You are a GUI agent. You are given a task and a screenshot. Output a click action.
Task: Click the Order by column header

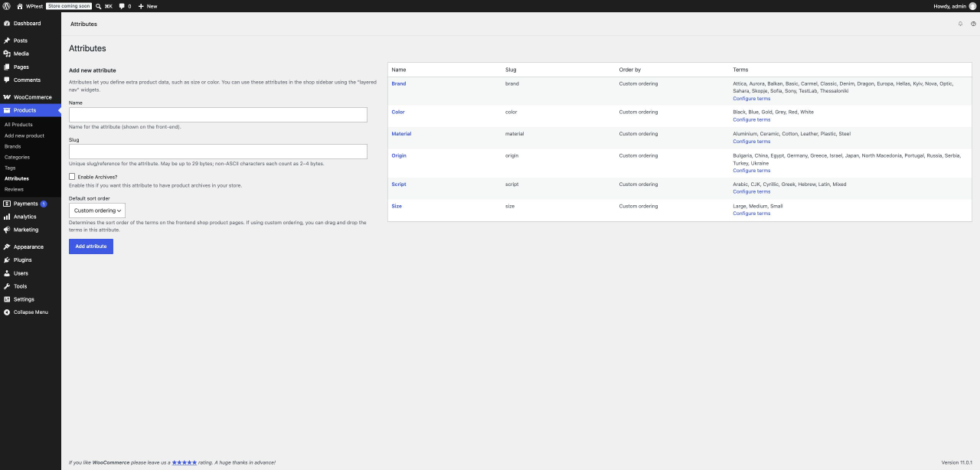[630, 70]
